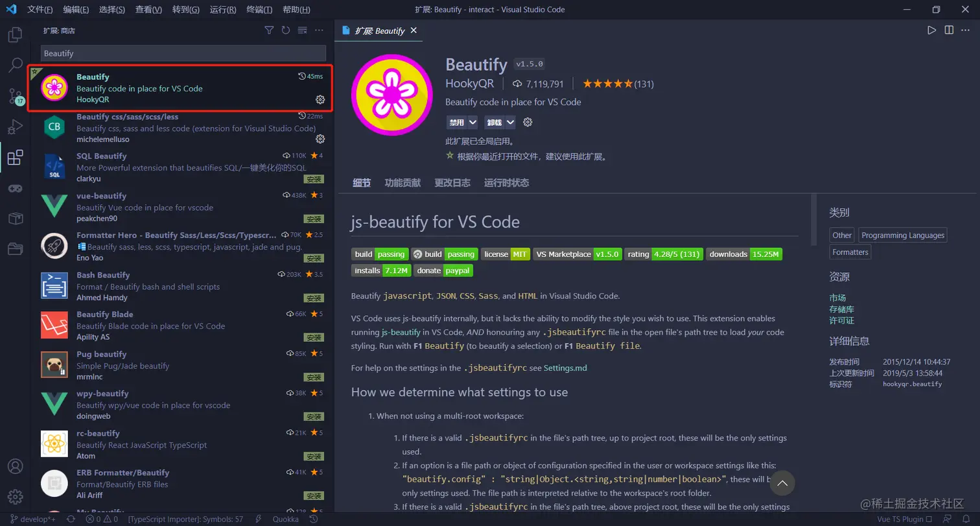Open notifications bell in status bar
Screen dimensions: 980x526
[x=966, y=519]
